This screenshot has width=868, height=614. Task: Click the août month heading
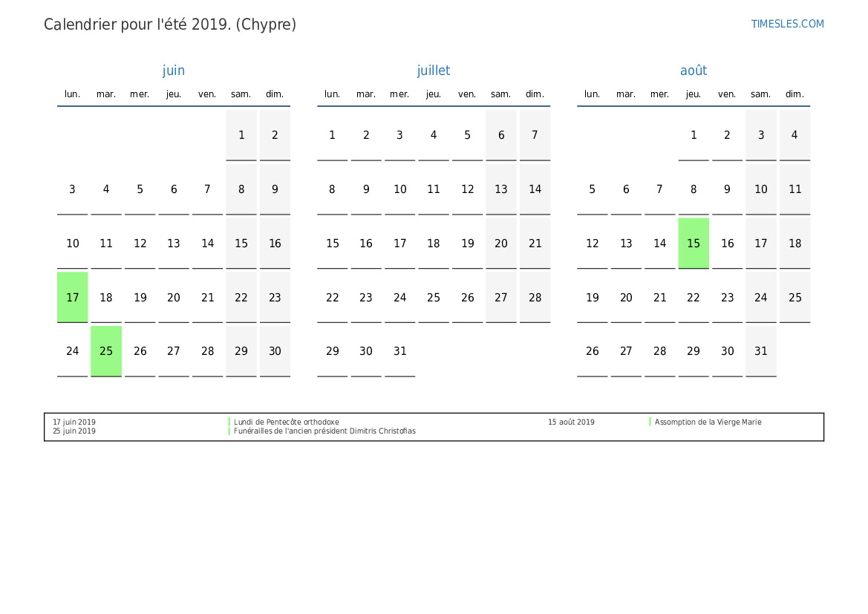click(694, 71)
